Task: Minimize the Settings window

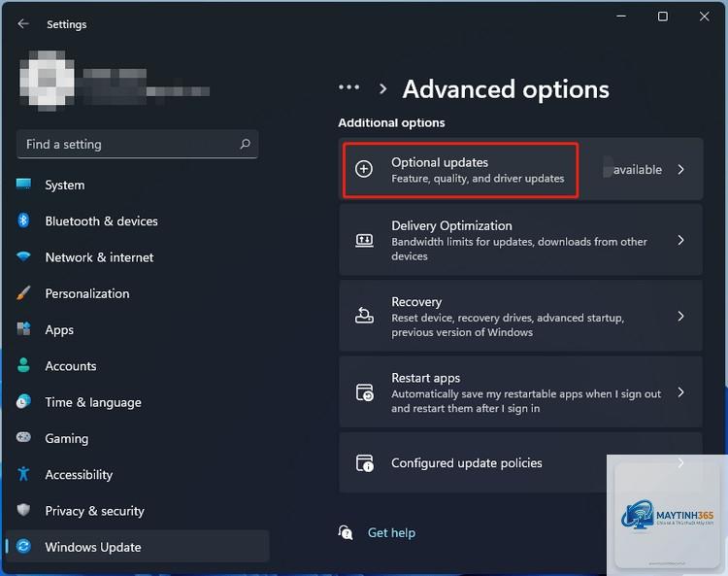Action: (x=621, y=17)
